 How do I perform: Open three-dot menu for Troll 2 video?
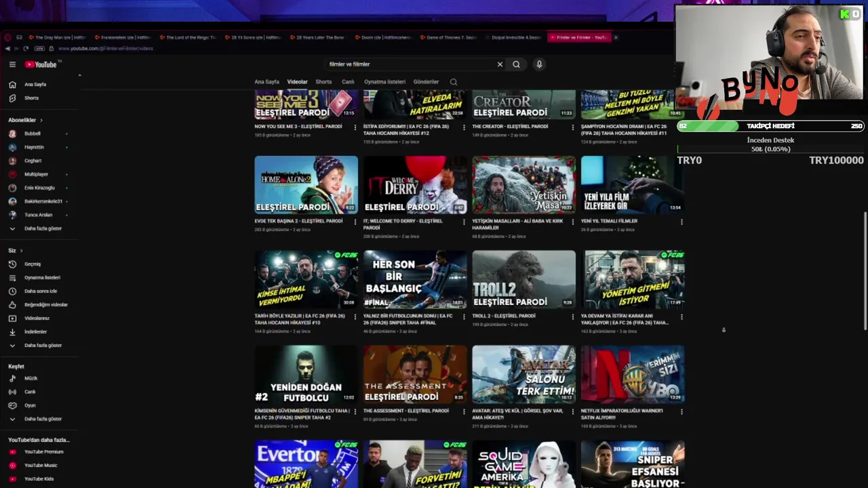pos(572,317)
